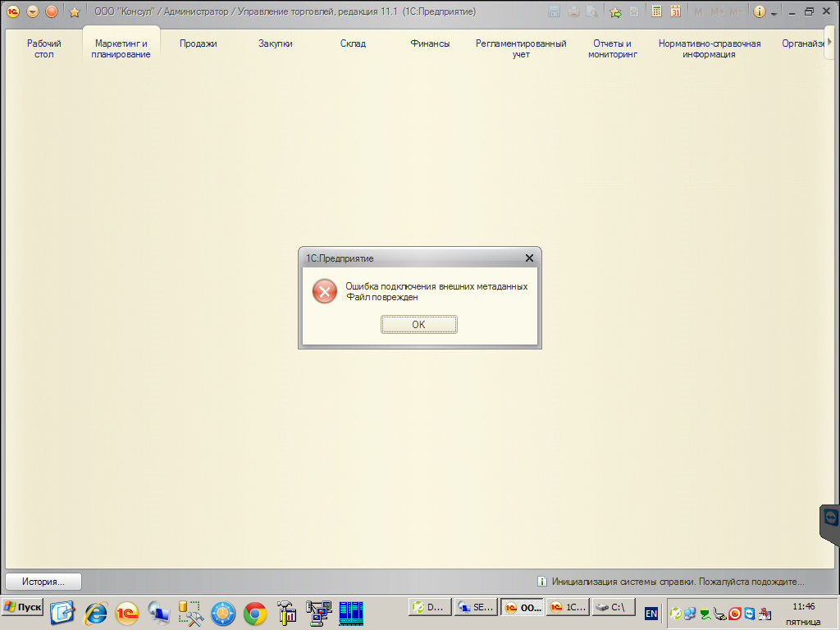Switch to the C:\ taskbar window

(614, 607)
